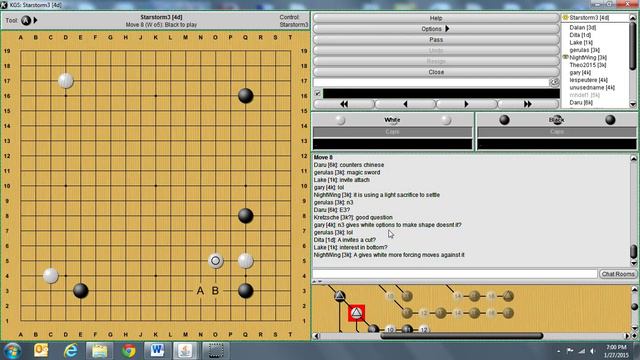Click the right black stone icon in Black panel
Screen dimensions: 640x360
click(x=610, y=120)
